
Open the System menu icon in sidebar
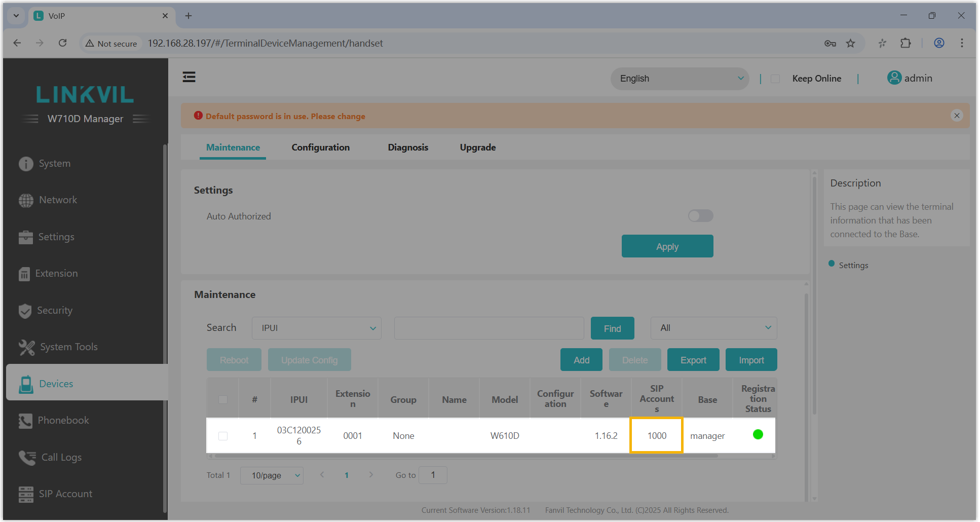(26, 164)
